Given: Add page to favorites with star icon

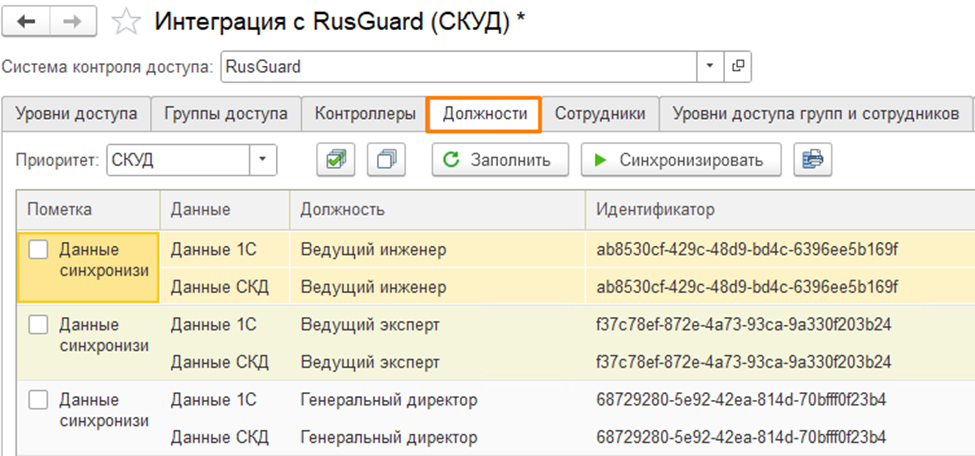Looking at the screenshot, I should (x=126, y=23).
